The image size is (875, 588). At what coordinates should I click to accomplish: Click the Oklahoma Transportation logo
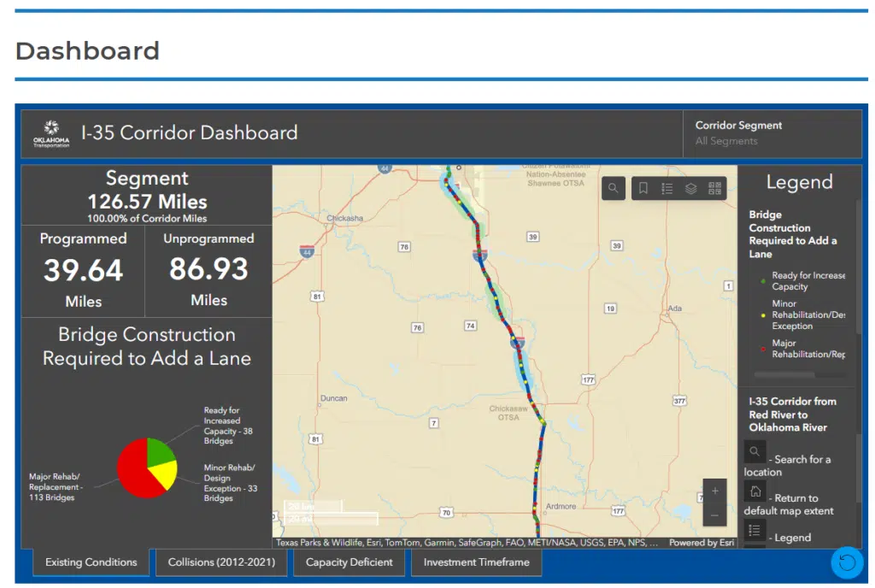pos(50,132)
